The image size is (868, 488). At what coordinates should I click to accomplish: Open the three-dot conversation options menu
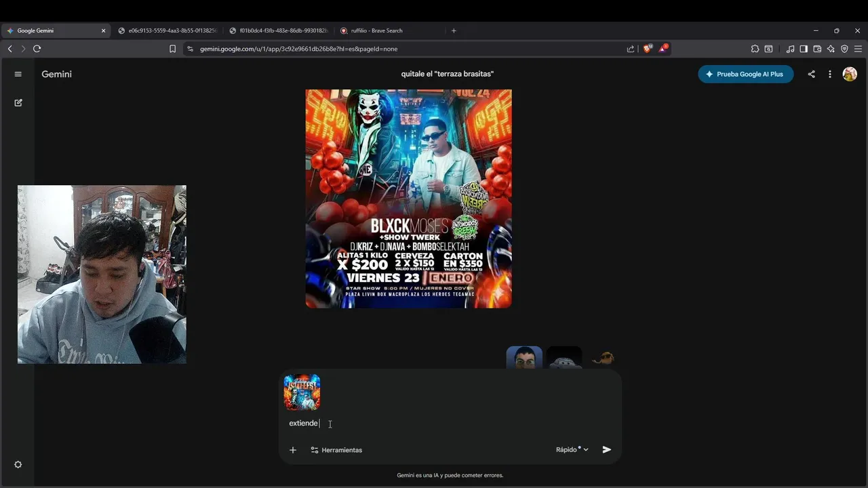point(830,74)
